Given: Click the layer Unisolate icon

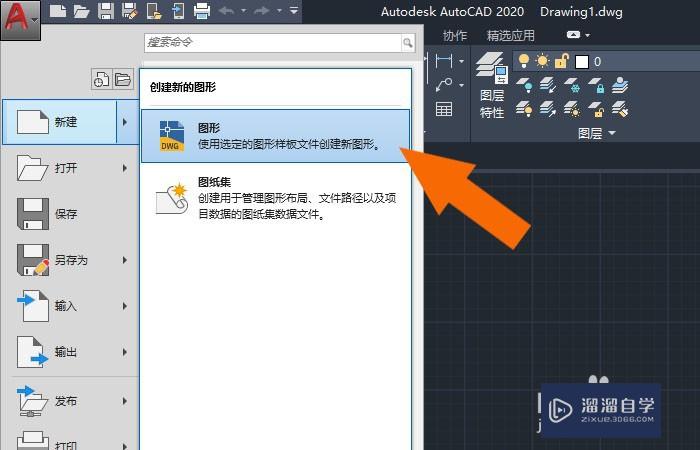Looking at the screenshot, I should [x=548, y=108].
